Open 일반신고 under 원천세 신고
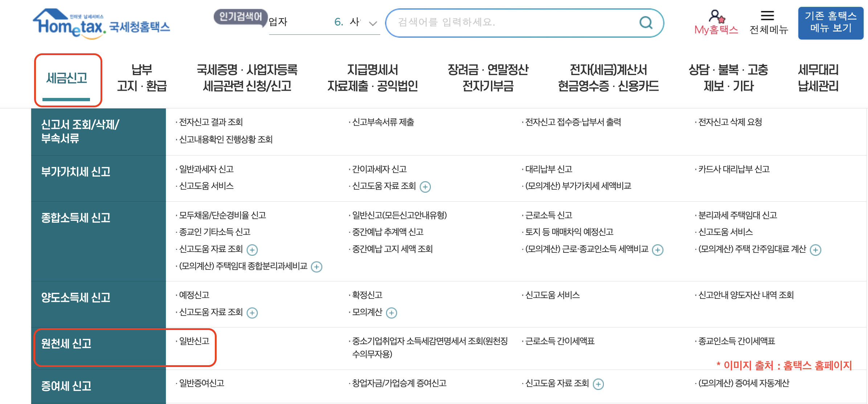 [194, 341]
